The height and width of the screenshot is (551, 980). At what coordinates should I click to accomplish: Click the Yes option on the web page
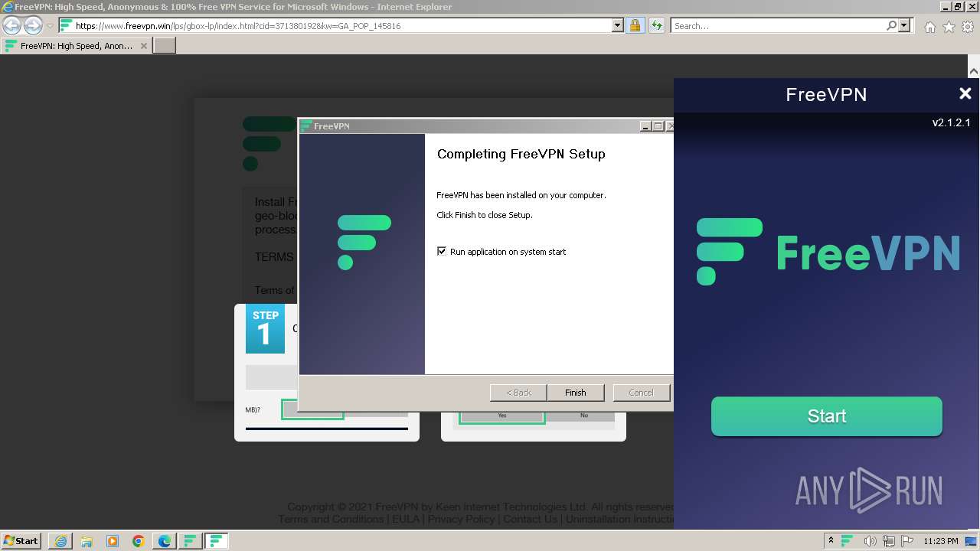click(x=501, y=416)
